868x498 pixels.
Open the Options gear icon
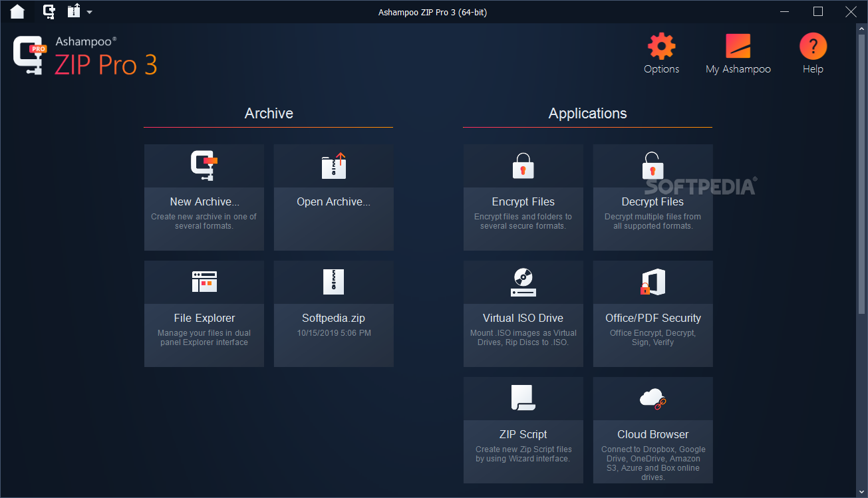[x=661, y=47]
